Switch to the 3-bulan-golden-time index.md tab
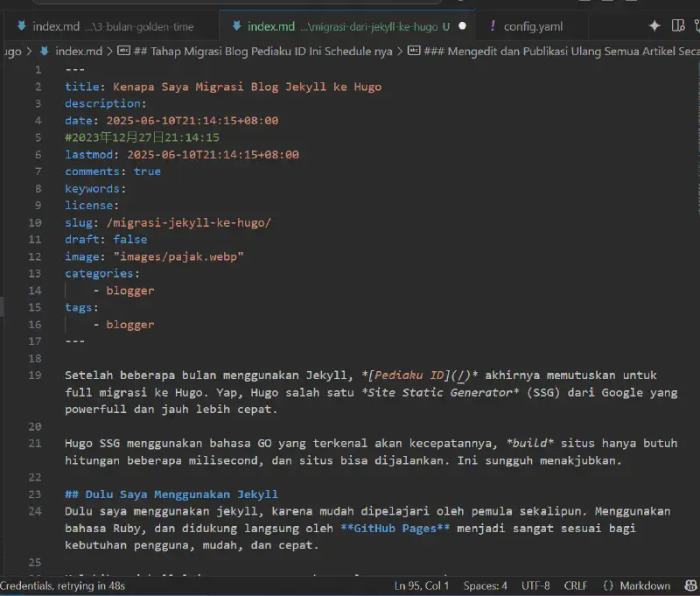Viewport: 700px width, 596px height. (112, 27)
